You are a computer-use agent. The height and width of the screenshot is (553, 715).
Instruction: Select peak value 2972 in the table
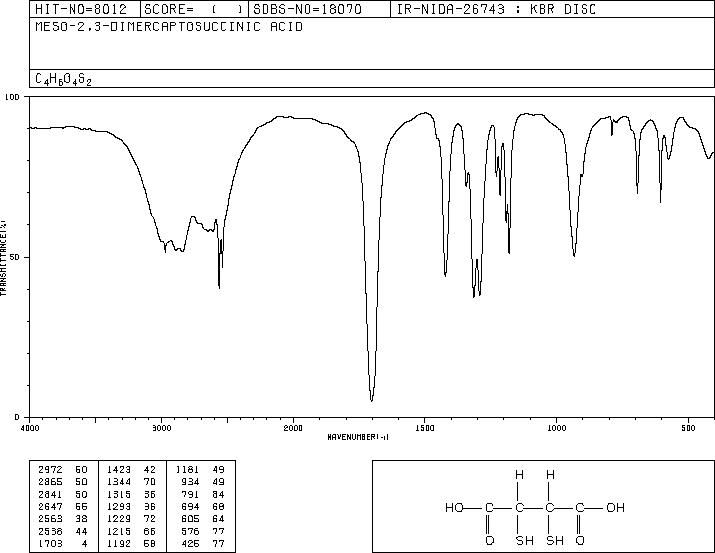point(50,470)
